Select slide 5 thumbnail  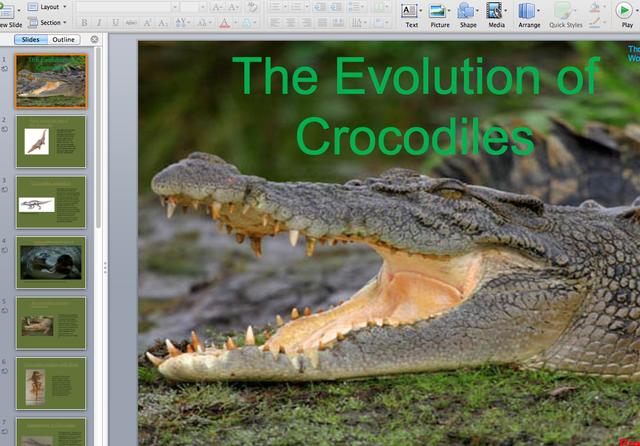coord(51,323)
